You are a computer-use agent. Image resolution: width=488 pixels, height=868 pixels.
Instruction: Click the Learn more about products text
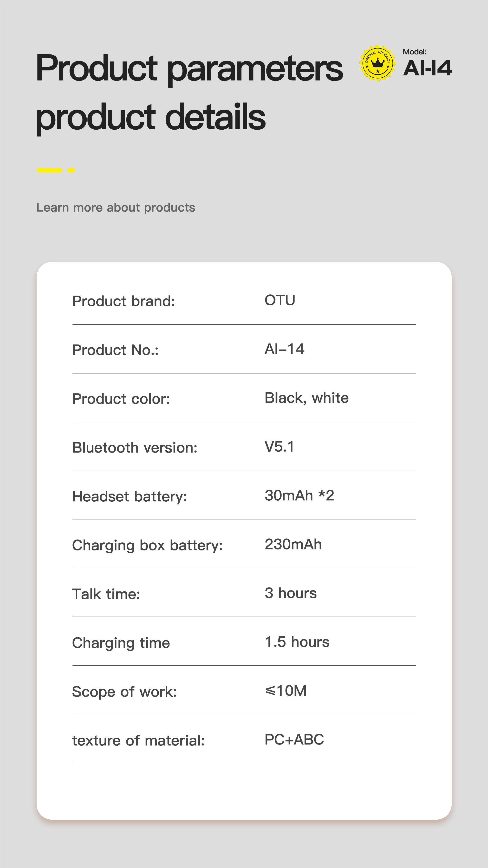point(115,207)
